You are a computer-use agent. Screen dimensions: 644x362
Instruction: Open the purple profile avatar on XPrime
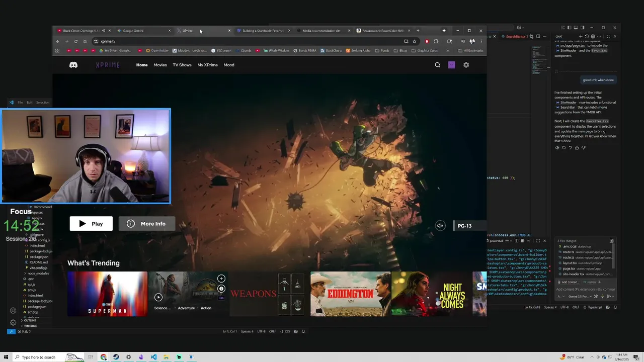(452, 65)
